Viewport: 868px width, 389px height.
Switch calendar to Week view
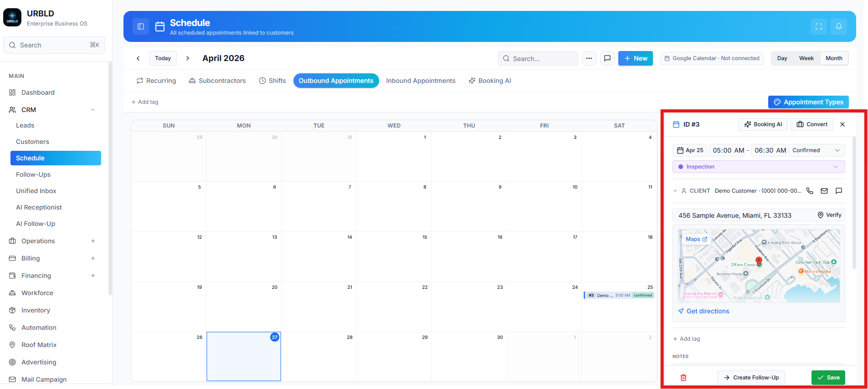pyautogui.click(x=806, y=58)
